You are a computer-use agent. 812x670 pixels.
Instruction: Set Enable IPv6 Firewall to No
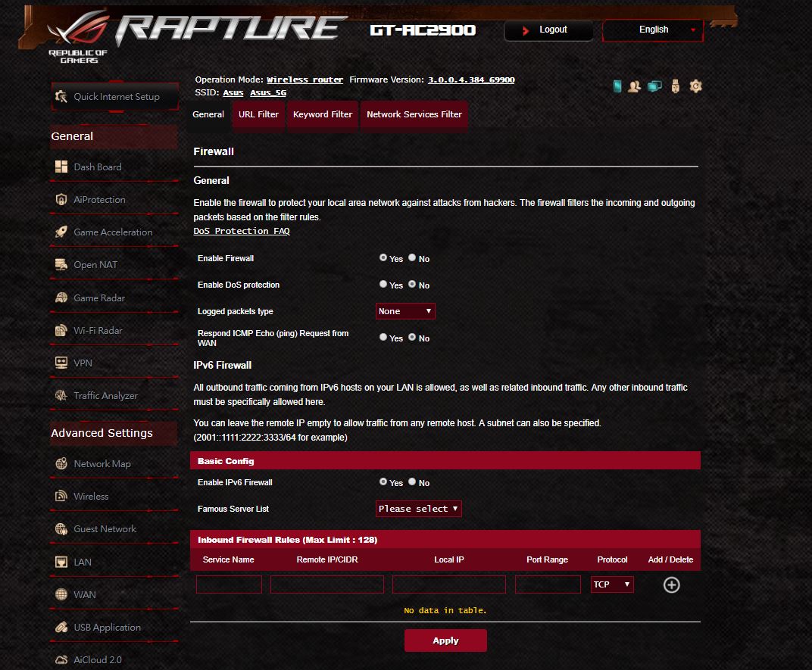(x=412, y=481)
